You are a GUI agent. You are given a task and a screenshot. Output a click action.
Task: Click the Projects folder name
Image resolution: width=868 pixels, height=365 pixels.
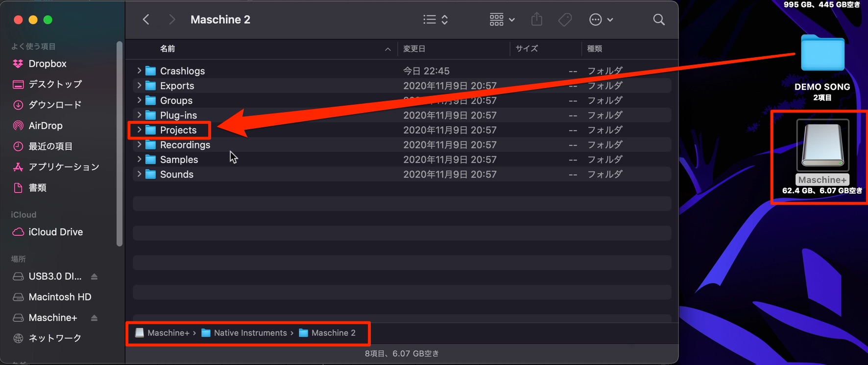pyautogui.click(x=178, y=130)
